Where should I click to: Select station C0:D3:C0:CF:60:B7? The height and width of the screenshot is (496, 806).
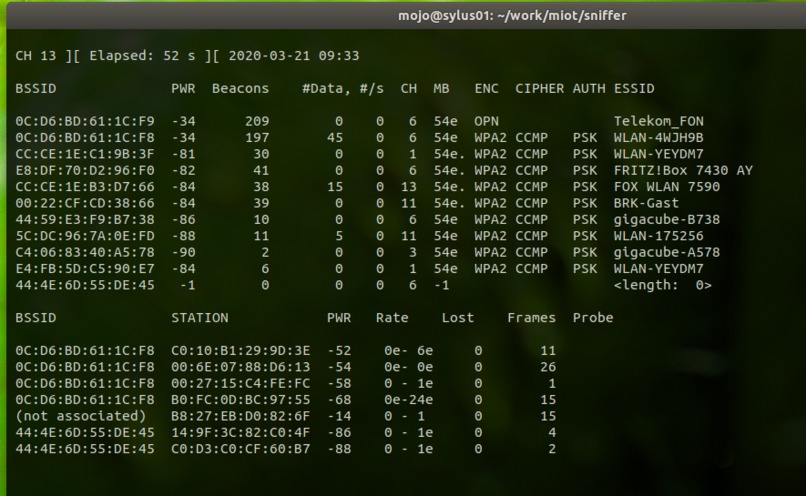[x=241, y=449]
